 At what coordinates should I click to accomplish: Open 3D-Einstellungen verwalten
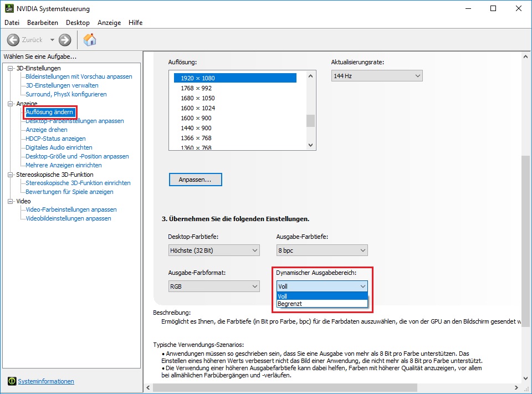click(62, 85)
